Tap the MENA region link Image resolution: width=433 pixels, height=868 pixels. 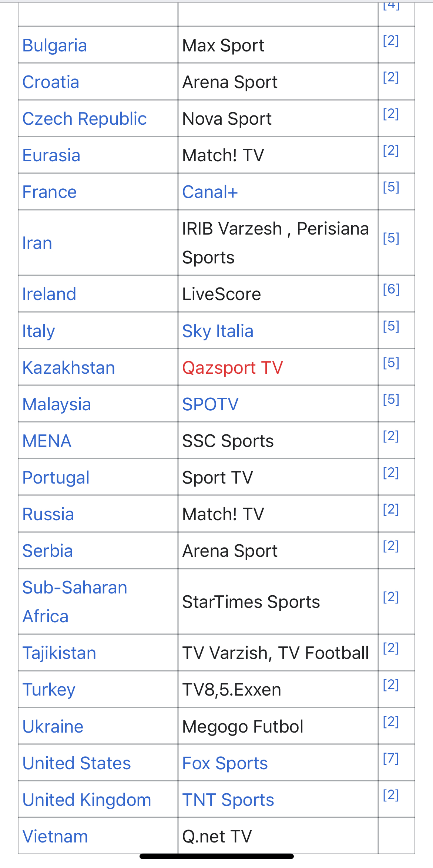click(47, 441)
